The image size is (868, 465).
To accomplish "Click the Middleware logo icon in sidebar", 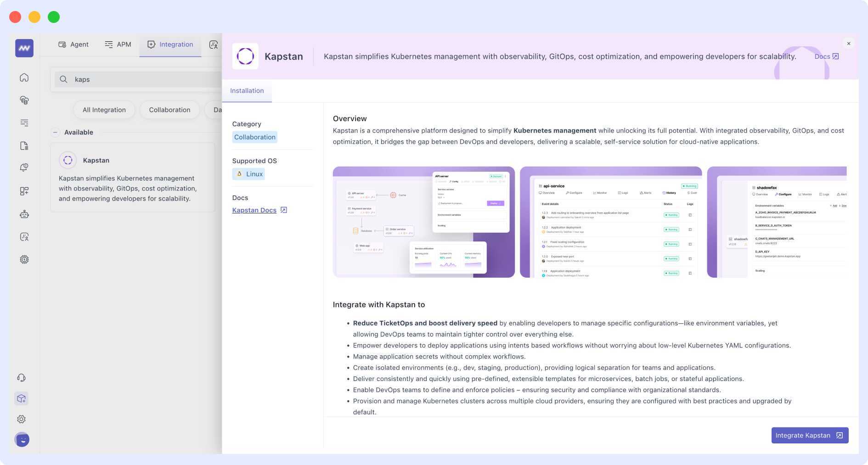I will tap(24, 48).
